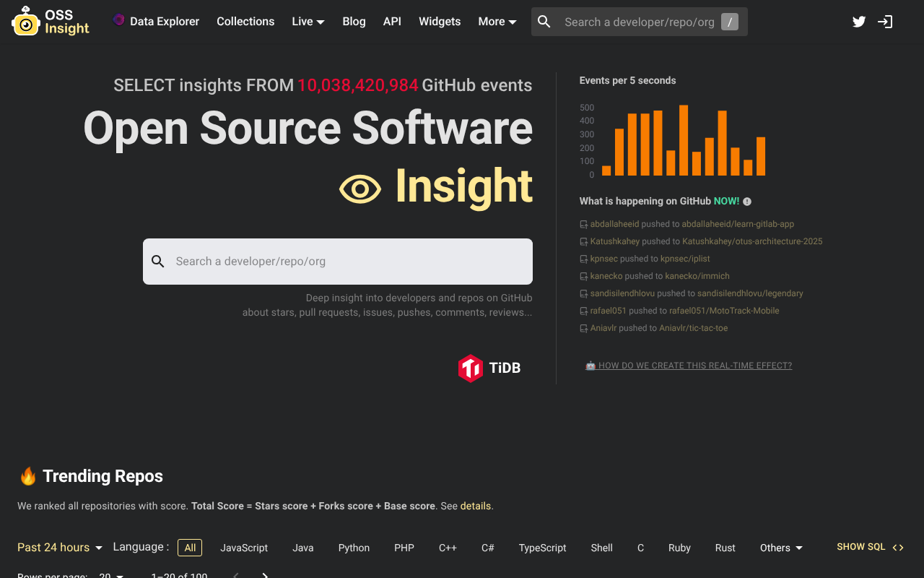Click the navbar search magnifier icon
Image resolution: width=924 pixels, height=578 pixels.
[544, 22]
